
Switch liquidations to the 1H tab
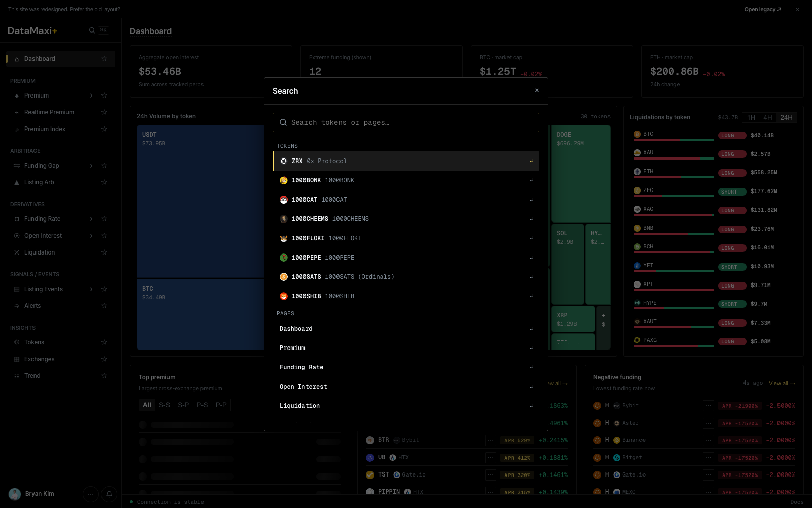[x=751, y=117]
